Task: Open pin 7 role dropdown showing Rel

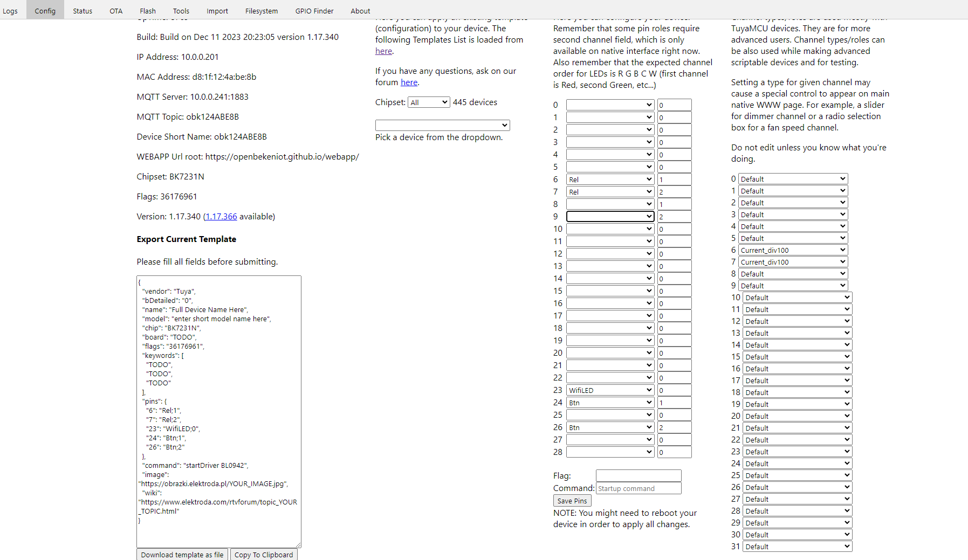Action: [610, 192]
